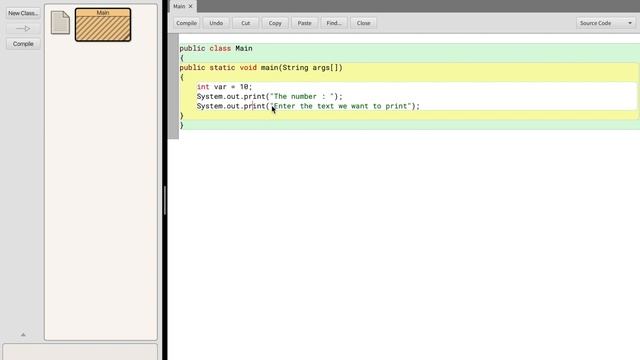Click Compile in the project window sidebar
Image resolution: width=640 pixels, height=360 pixels.
[x=23, y=44]
